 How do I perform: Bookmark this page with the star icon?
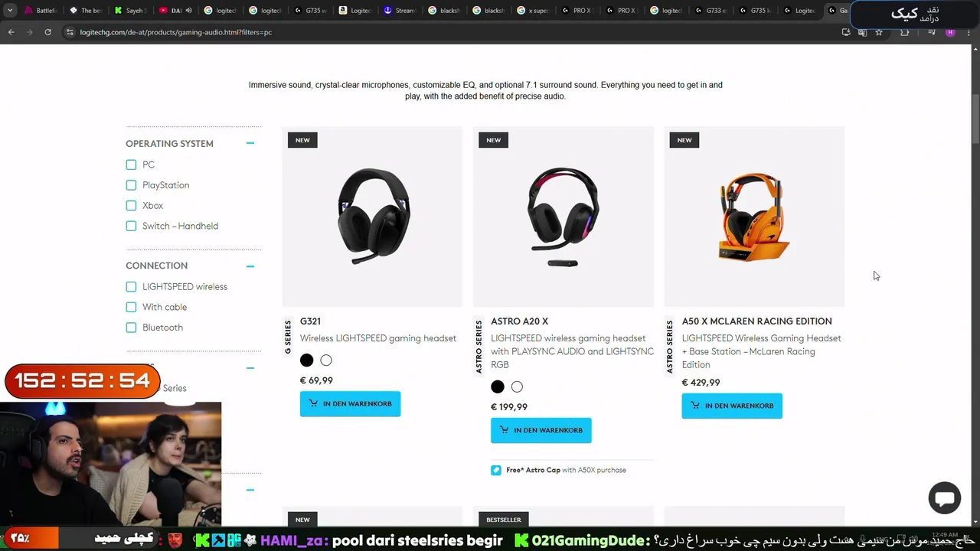point(879,32)
